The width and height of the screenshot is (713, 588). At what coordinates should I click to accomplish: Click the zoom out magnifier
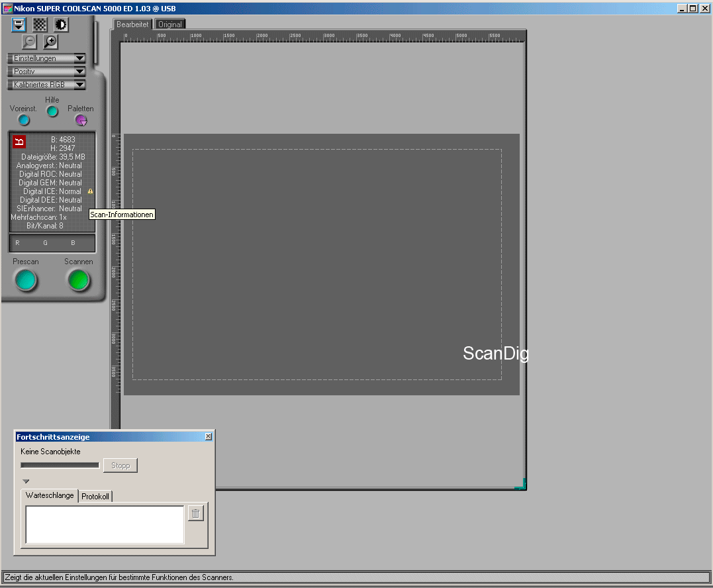pyautogui.click(x=30, y=42)
